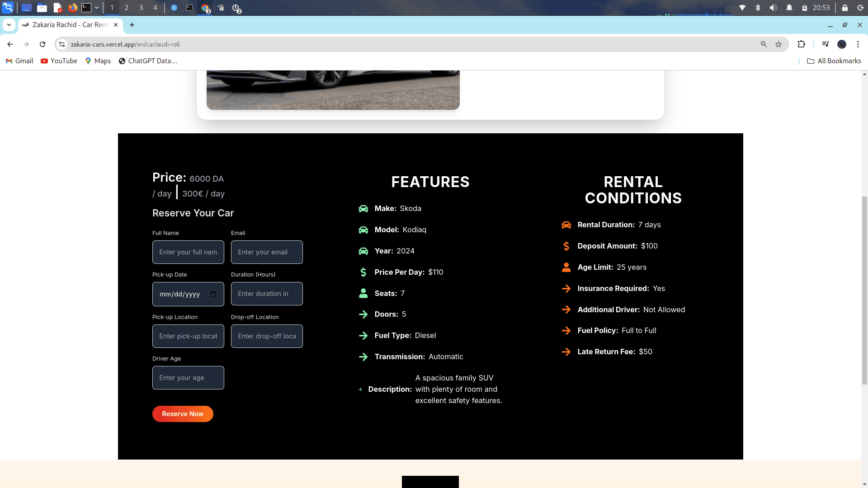Open the media controls toolbar icon
This screenshot has width=868, height=488.
(x=826, y=44)
